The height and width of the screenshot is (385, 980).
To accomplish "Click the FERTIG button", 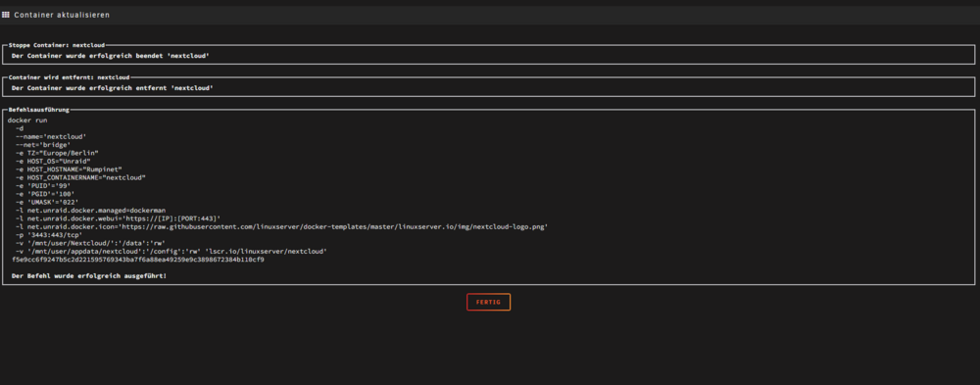I will tap(488, 302).
